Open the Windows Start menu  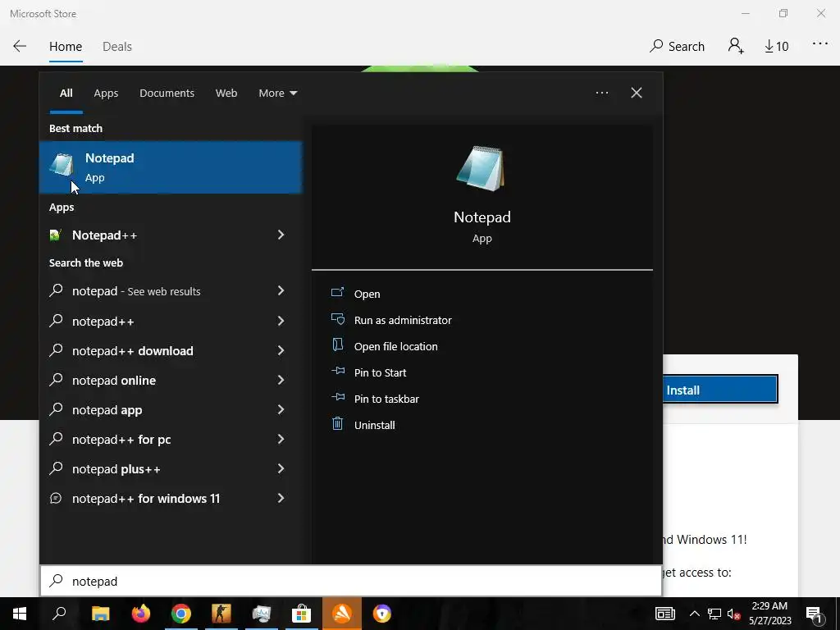click(20, 614)
